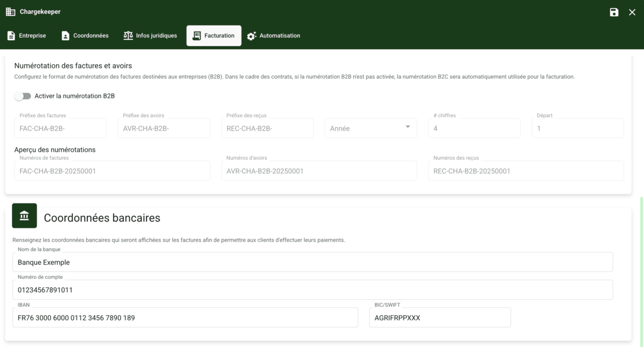The image size is (644, 347).
Task: Click the save disk icon
Action: tap(614, 12)
